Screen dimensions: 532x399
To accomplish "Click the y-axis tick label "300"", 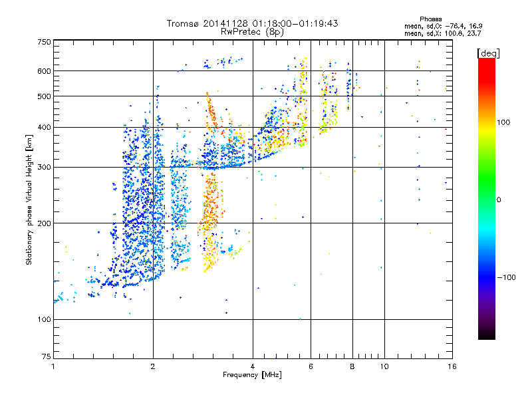I will pyautogui.click(x=44, y=168).
